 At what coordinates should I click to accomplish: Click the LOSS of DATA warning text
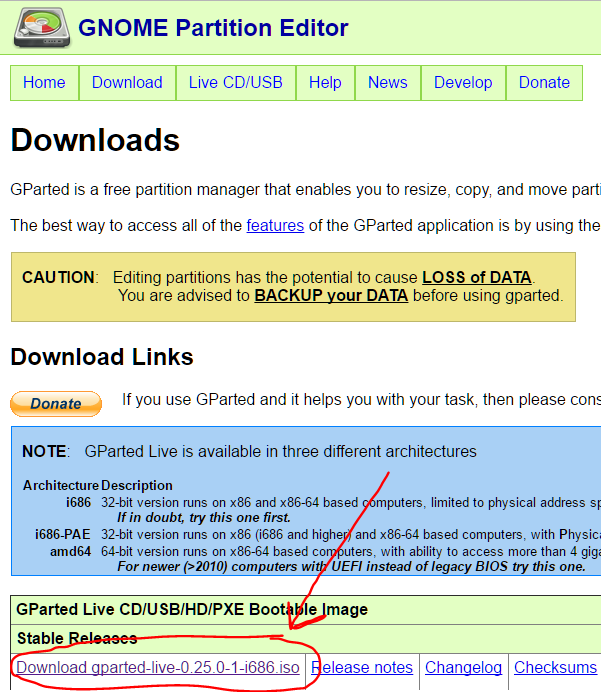(x=477, y=278)
